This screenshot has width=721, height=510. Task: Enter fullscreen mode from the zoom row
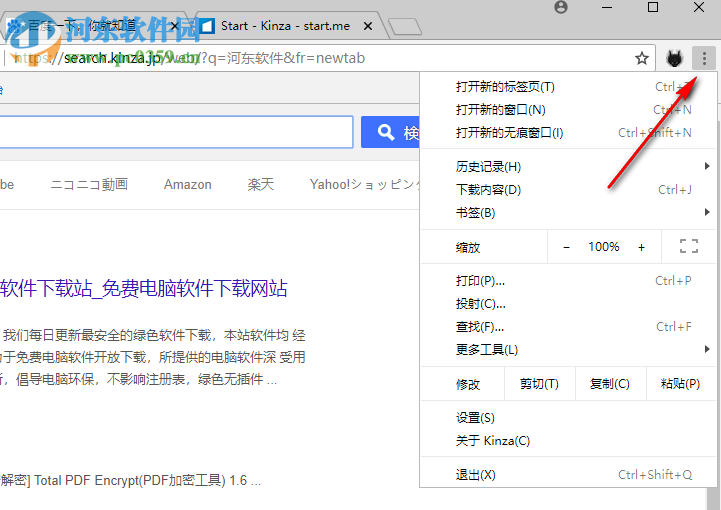coord(688,246)
